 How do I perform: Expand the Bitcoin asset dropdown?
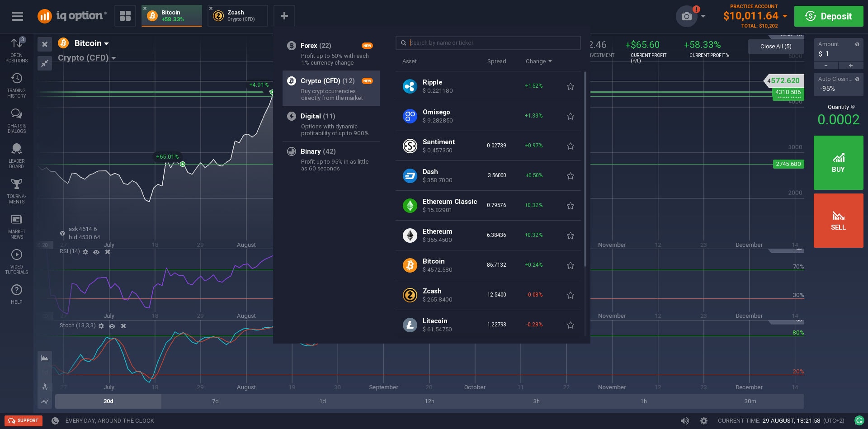click(x=106, y=44)
